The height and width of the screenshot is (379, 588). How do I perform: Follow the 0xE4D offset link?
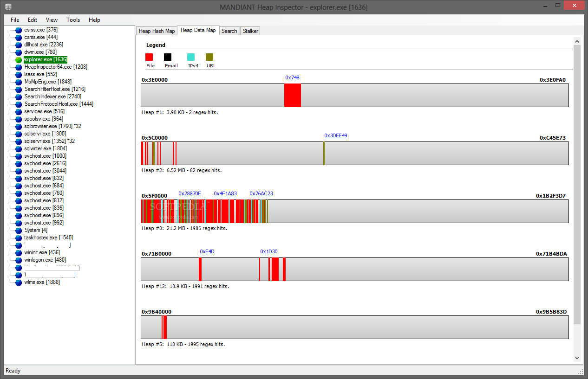[207, 252]
